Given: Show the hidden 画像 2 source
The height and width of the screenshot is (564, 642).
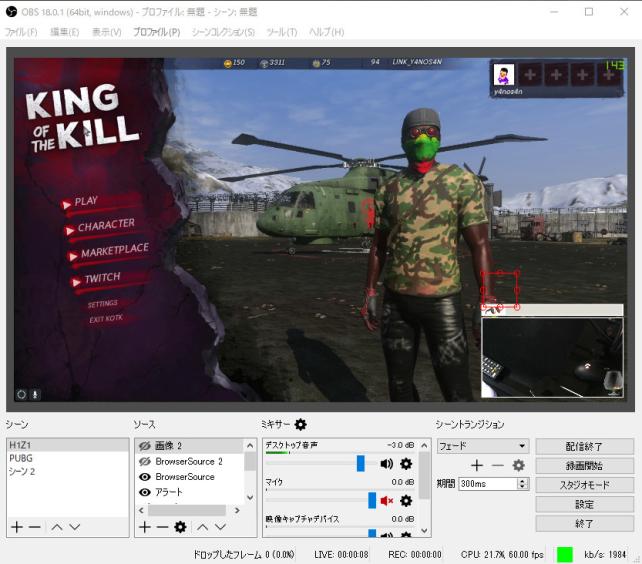Looking at the screenshot, I should [144, 446].
